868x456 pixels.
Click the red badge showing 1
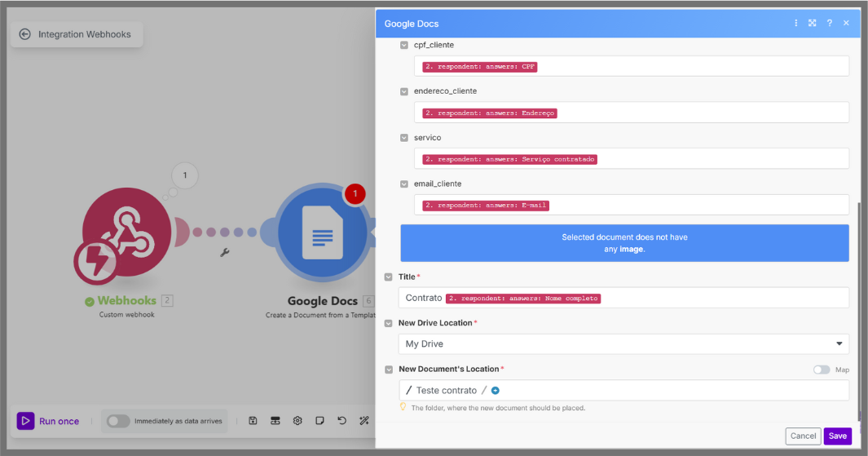[355, 194]
